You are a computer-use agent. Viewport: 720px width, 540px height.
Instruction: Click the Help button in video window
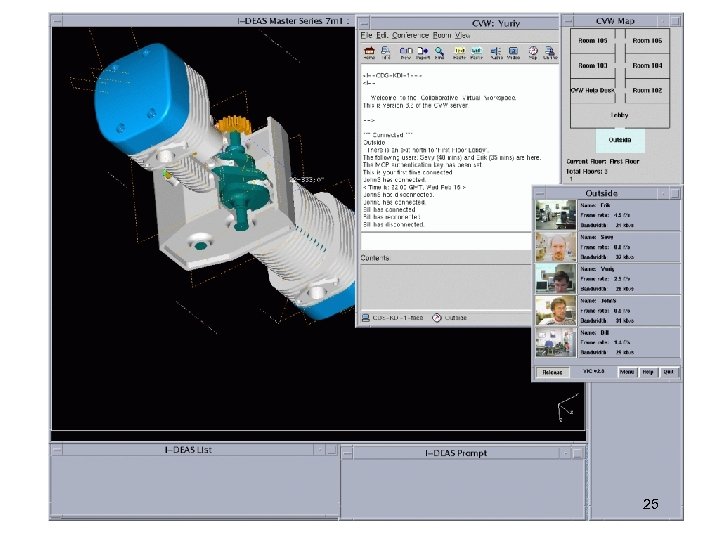coord(648,372)
